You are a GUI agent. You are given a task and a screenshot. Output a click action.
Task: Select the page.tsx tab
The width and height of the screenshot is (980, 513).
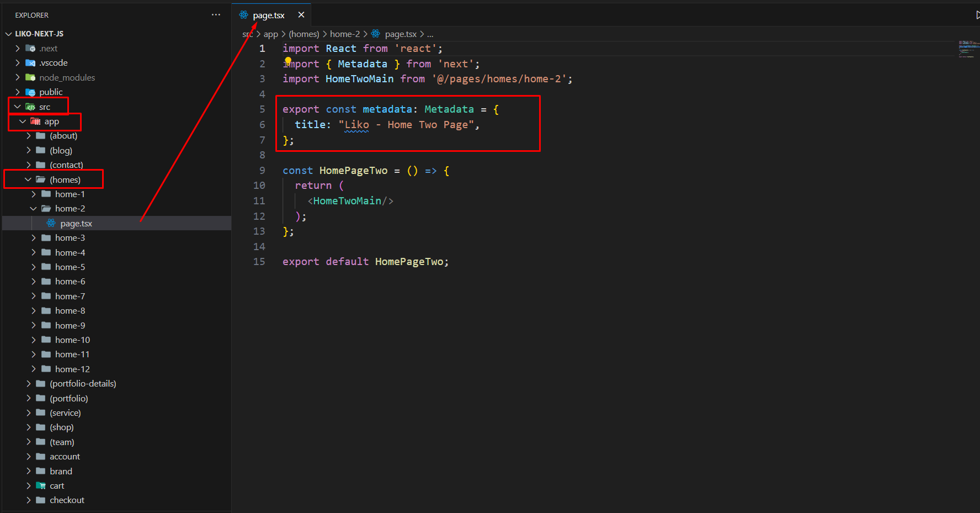coord(269,15)
